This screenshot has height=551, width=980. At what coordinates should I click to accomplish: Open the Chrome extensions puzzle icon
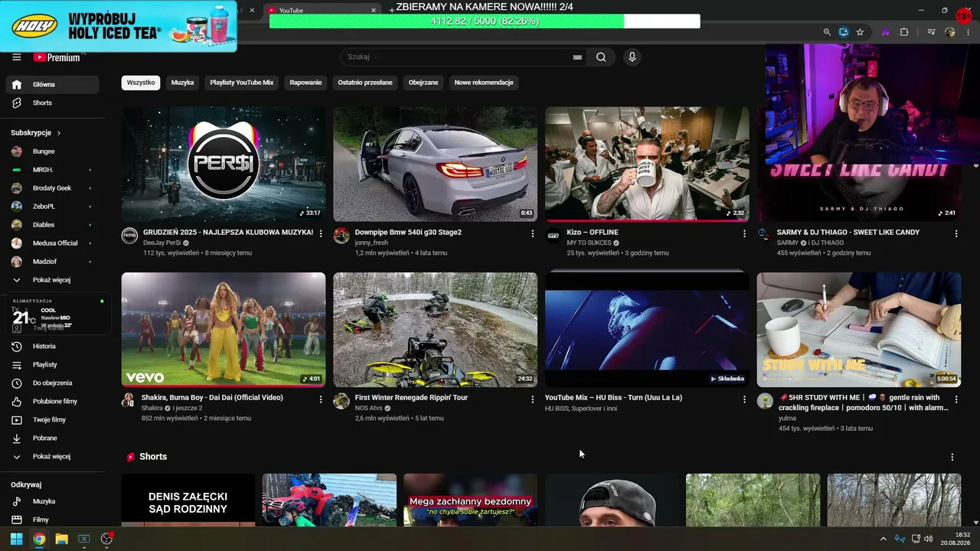point(904,32)
